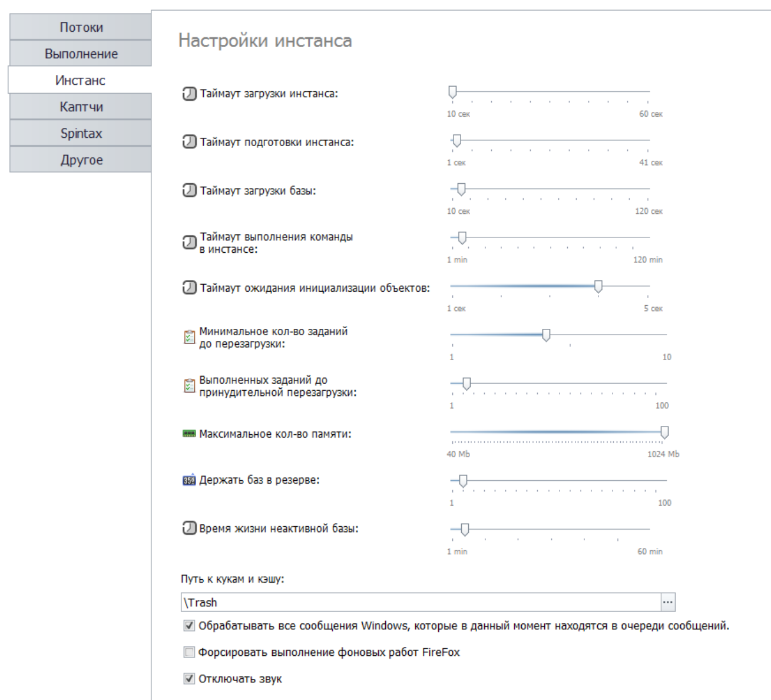Go to the Другое tab
This screenshot has height=700, width=771.
pyautogui.click(x=81, y=160)
